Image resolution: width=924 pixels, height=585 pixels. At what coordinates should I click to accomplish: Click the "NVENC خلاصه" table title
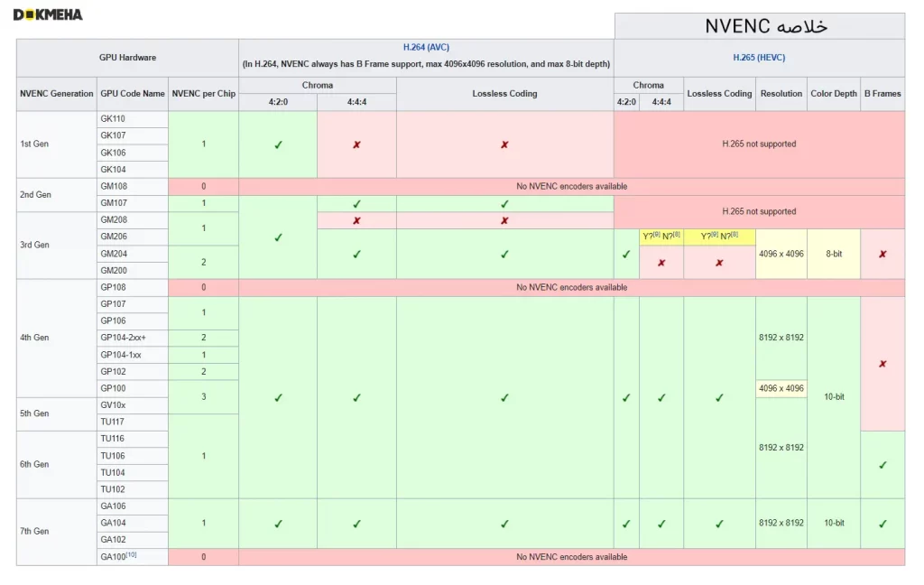[x=766, y=26]
